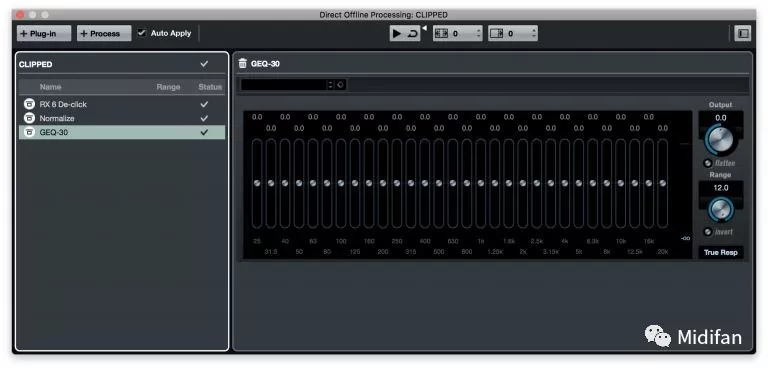This screenshot has width=768, height=369.
Task: Open the audition volume triangle
Action: [x=424, y=28]
